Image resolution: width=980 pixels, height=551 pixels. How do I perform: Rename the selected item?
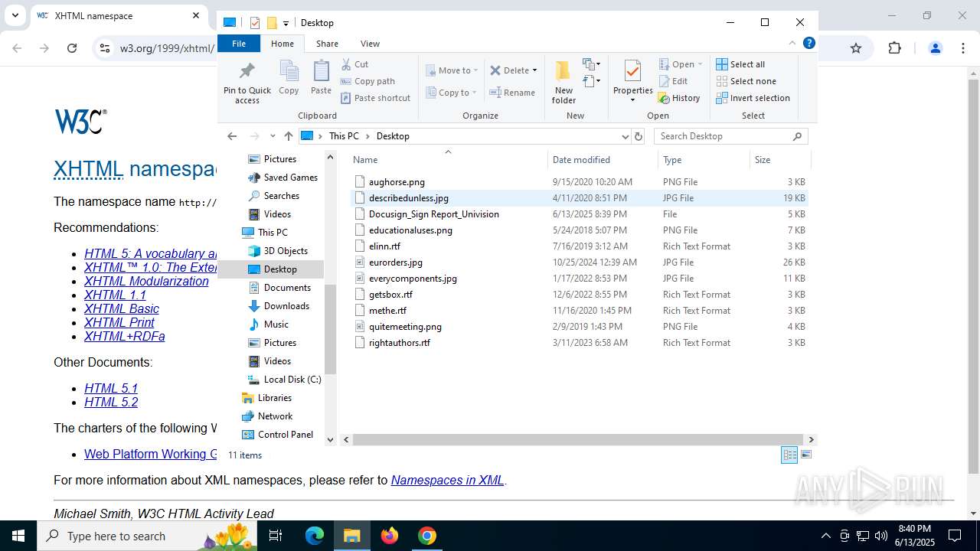(x=512, y=93)
